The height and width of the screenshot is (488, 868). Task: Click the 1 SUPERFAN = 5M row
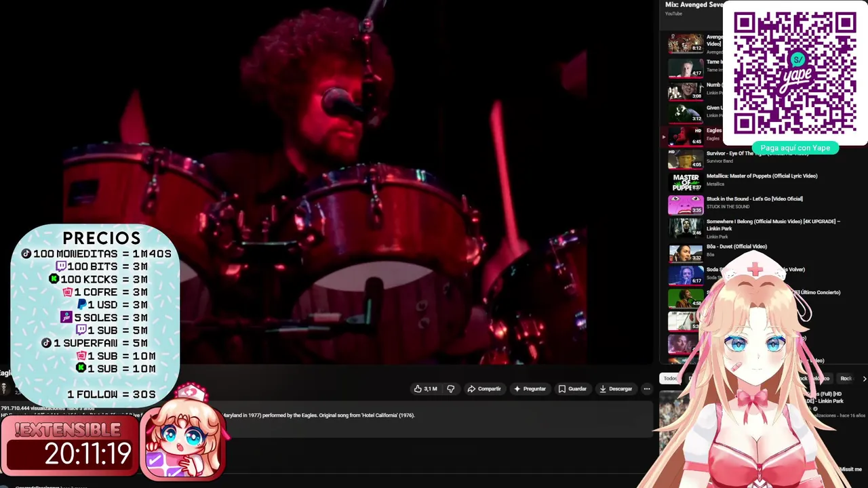click(94, 343)
